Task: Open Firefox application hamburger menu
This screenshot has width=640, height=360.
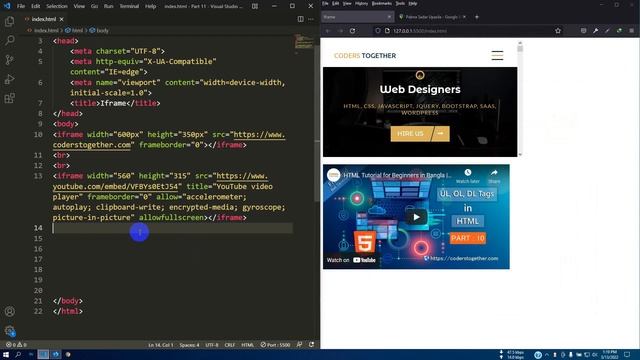Action: [631, 31]
